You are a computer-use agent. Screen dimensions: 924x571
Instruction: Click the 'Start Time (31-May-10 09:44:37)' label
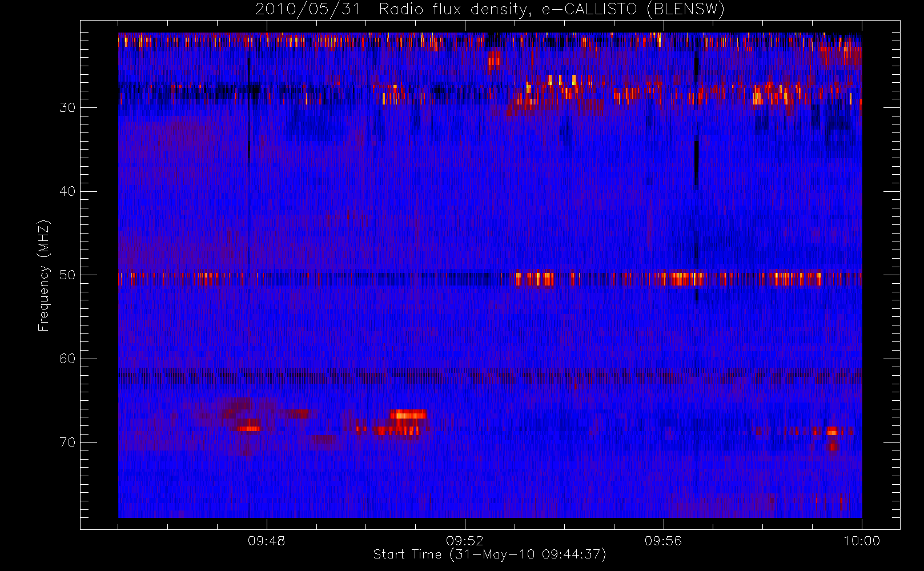click(x=489, y=554)
